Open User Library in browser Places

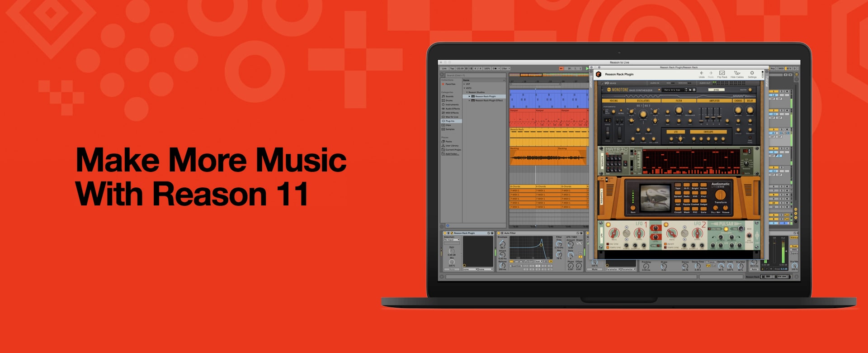(x=450, y=146)
